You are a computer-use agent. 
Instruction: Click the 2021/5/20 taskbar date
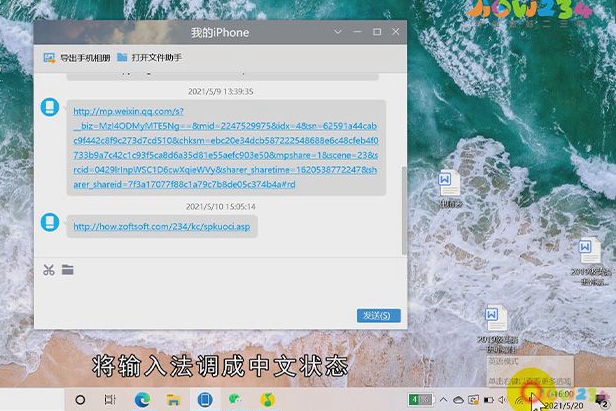(x=565, y=405)
